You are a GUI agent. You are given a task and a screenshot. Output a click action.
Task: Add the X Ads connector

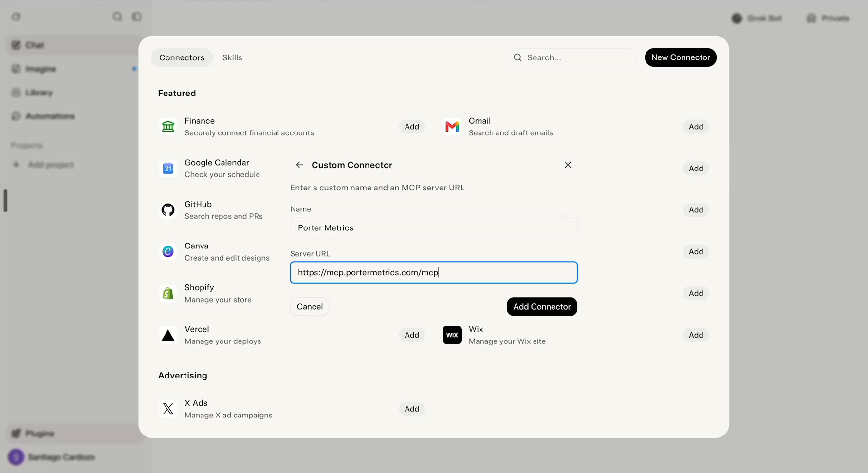pyautogui.click(x=412, y=409)
